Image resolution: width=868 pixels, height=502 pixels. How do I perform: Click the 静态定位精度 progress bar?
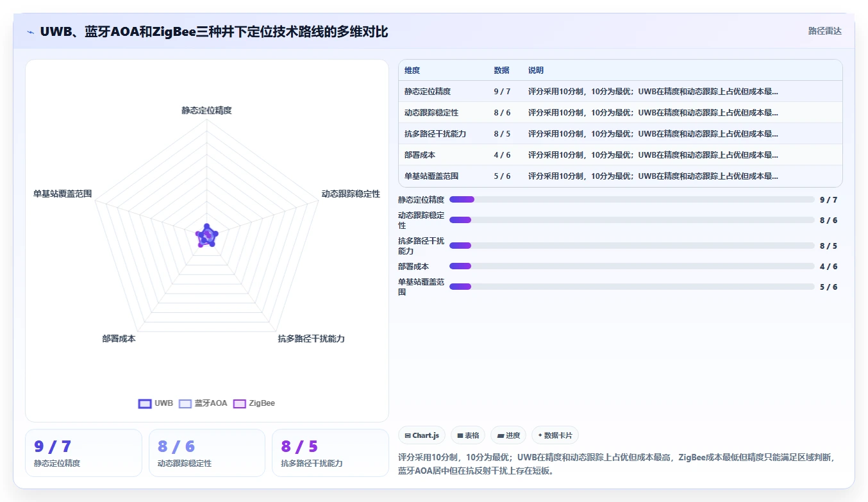click(x=631, y=199)
